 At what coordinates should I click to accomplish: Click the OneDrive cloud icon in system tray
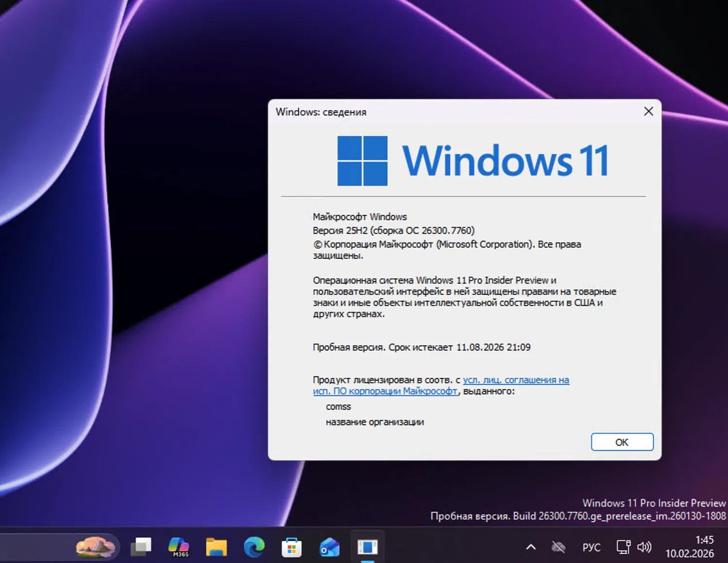click(x=557, y=547)
